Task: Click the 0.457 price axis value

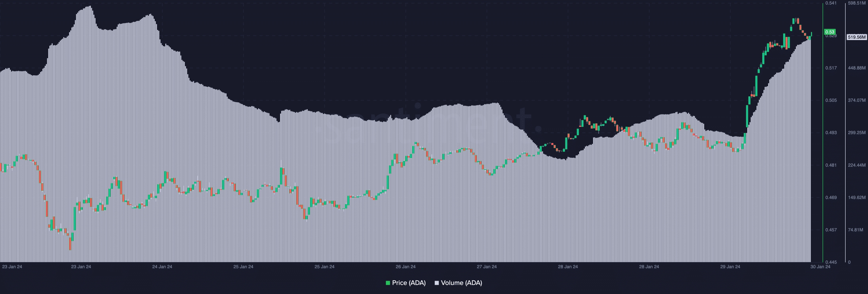Action: (x=831, y=230)
